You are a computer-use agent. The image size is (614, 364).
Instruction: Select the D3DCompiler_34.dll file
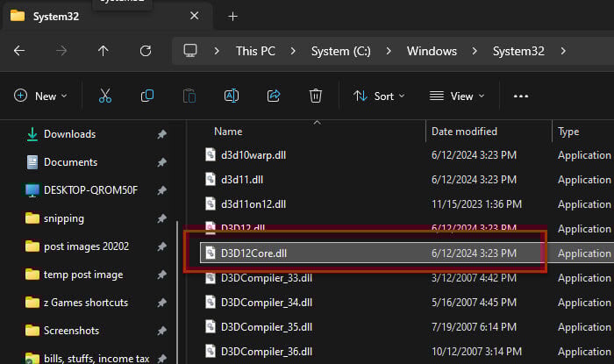click(x=267, y=302)
